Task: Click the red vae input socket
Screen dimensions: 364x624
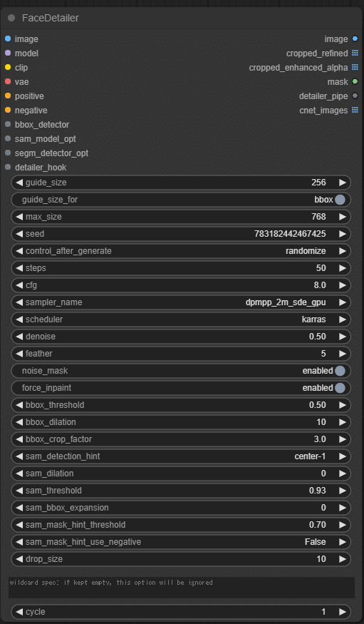Action: coord(8,82)
